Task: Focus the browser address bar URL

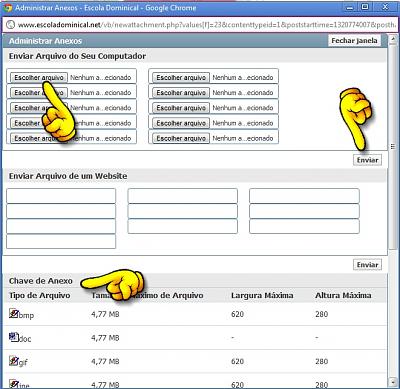Action: click(x=207, y=25)
